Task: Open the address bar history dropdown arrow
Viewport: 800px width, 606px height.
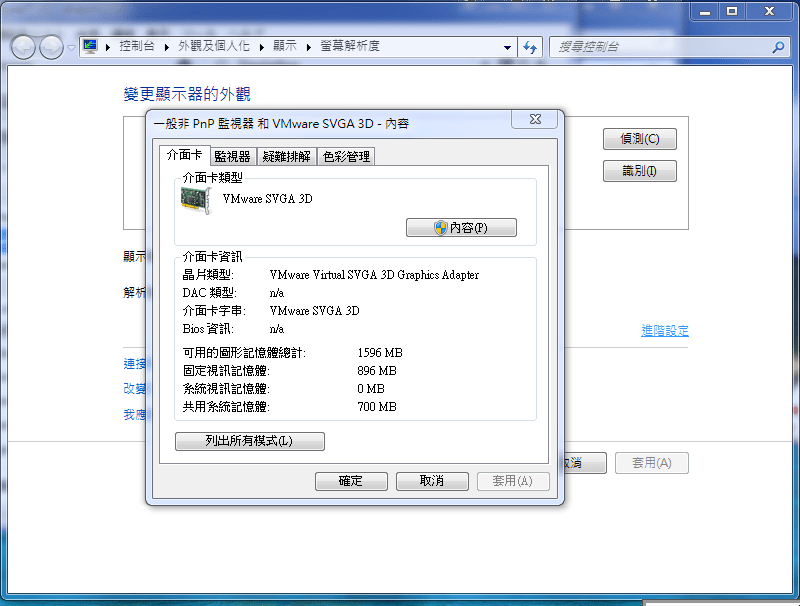Action: [507, 47]
